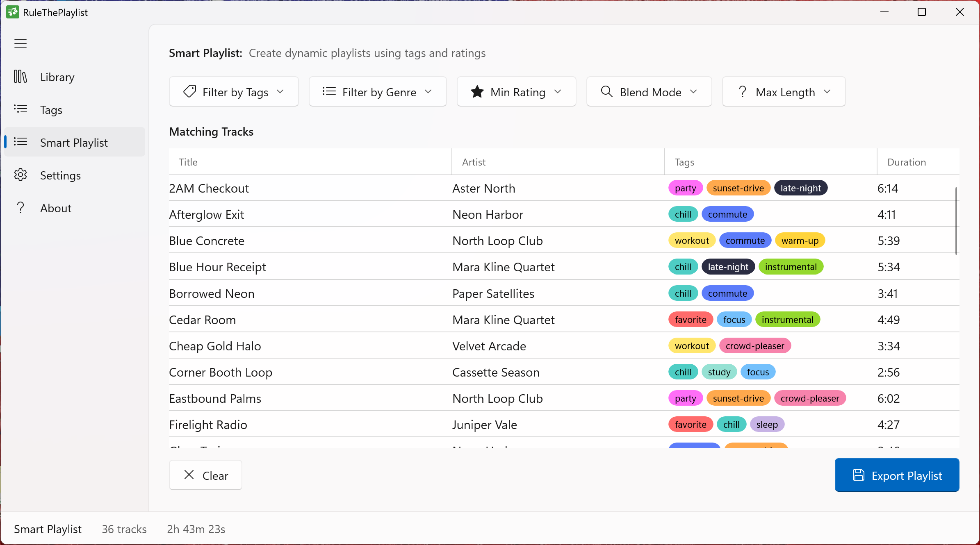Click the tag icon in Filter by Tags
The image size is (980, 545).
pos(189,91)
